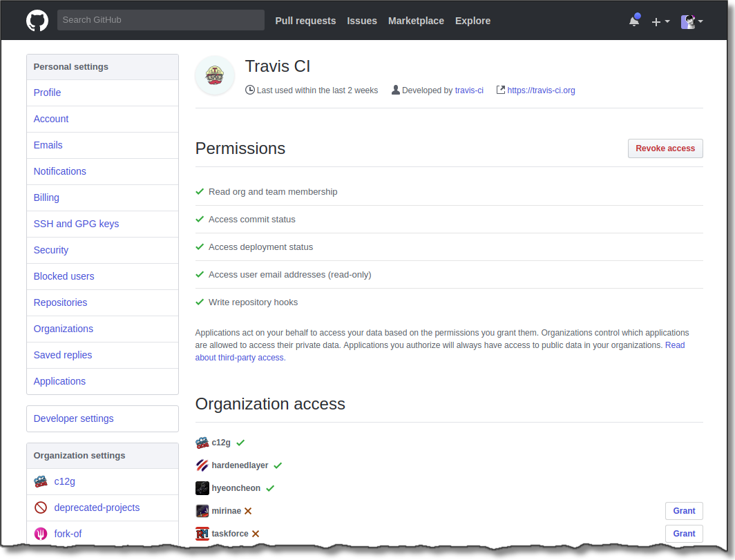Click the mirinae organization avatar
Image resolution: width=735 pixels, height=560 pixels.
pyautogui.click(x=202, y=511)
